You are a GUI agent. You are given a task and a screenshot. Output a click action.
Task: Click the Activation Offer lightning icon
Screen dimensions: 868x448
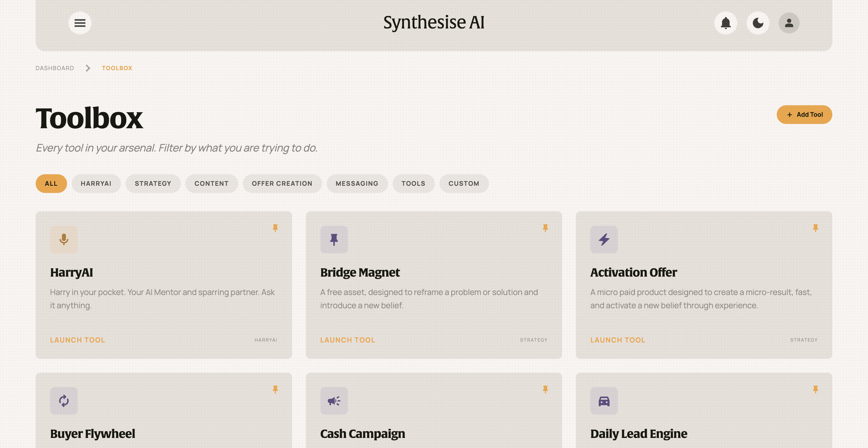coord(604,239)
